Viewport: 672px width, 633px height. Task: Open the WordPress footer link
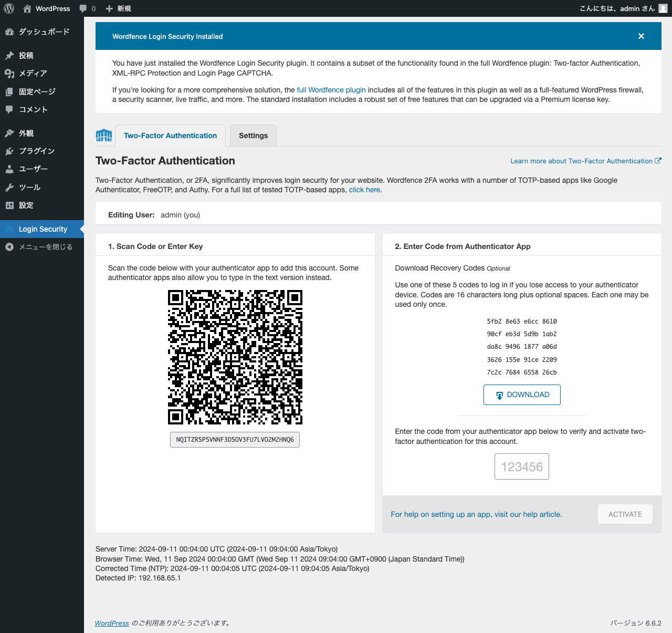tap(112, 623)
